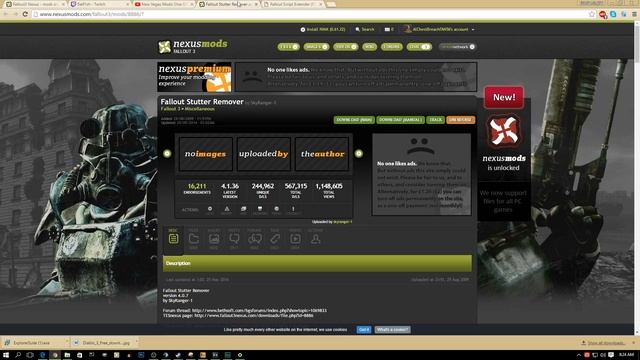
Task: Click the Report warning-triangle action icon
Action: [227, 210]
